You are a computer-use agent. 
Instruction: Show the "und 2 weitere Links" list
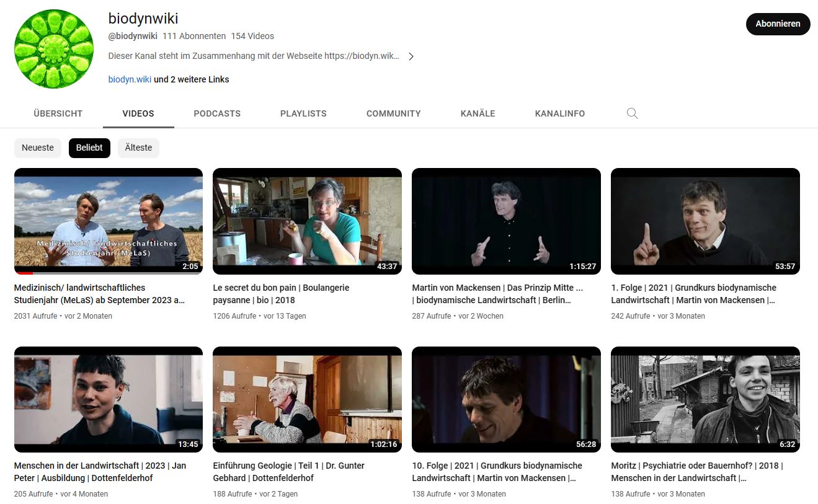tap(192, 79)
